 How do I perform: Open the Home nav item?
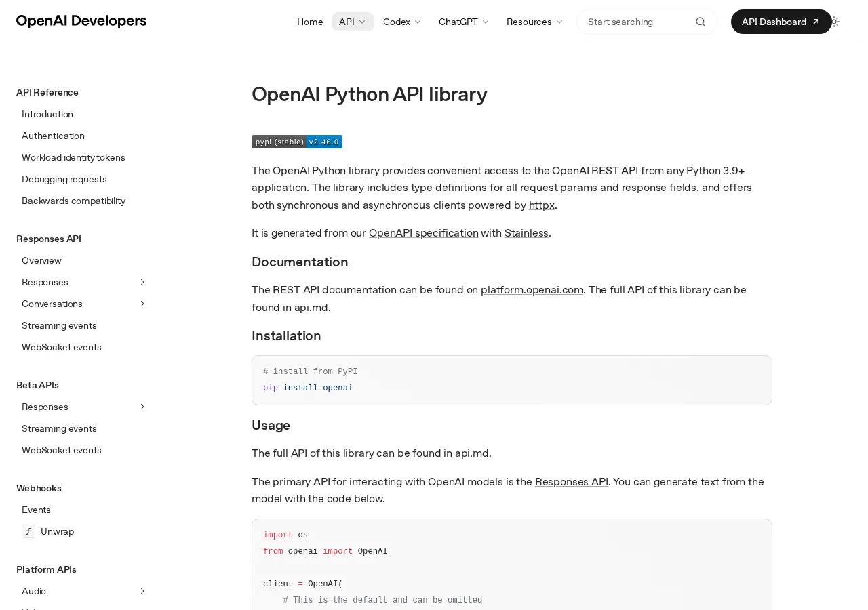pos(310,22)
